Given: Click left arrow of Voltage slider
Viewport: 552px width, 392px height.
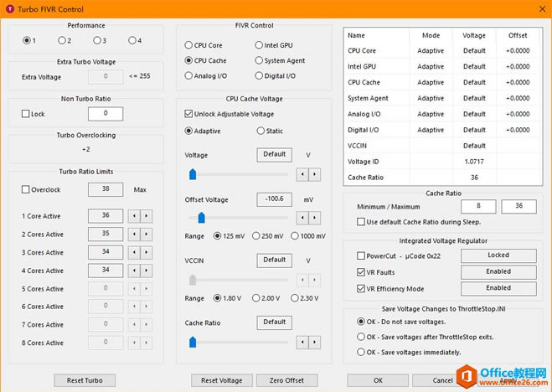Looking at the screenshot, I should pyautogui.click(x=302, y=174).
